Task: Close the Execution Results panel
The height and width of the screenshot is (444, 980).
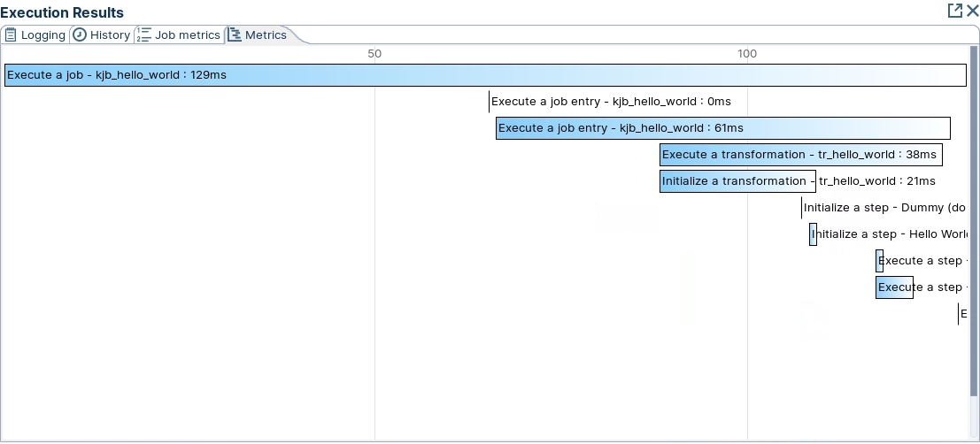Action: pyautogui.click(x=972, y=11)
